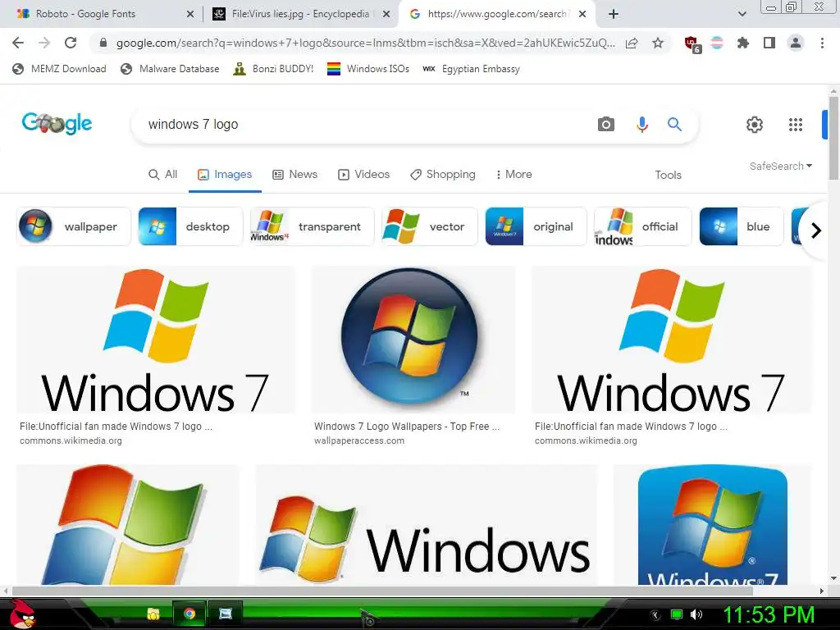Open the Windows wordmark image thumbnail
The width and height of the screenshot is (840, 630).
tap(427, 524)
